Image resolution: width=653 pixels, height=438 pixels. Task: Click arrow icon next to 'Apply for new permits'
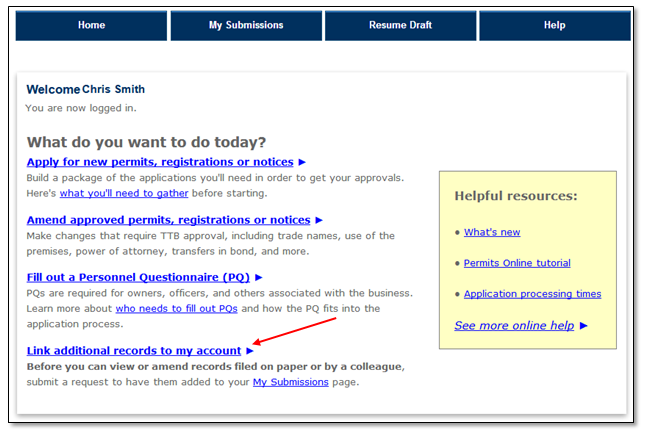point(302,162)
